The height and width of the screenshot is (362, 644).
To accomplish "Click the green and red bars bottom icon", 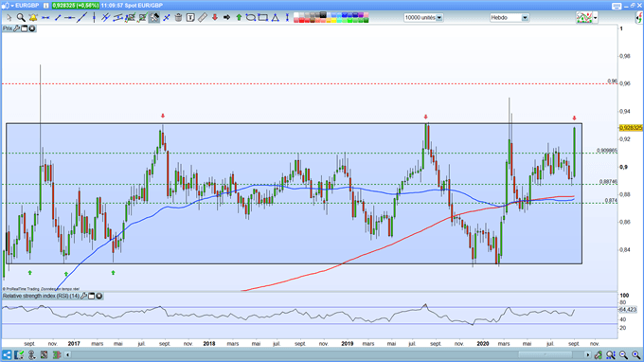I will pyautogui.click(x=57, y=354).
